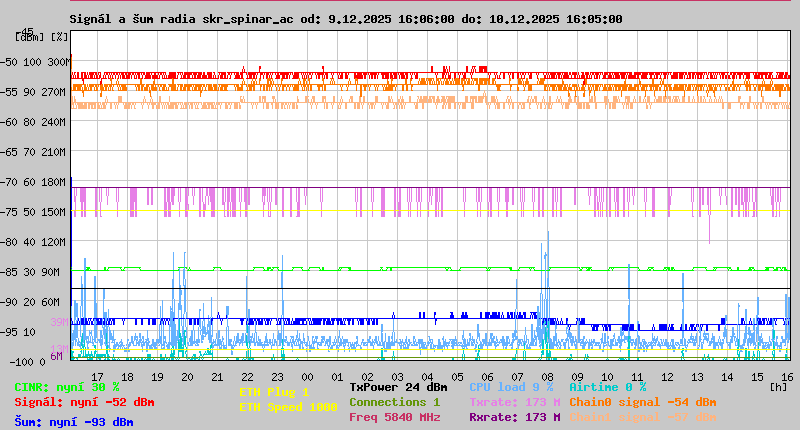Click the 'Connections 1' legend text
This screenshot has width=800, height=430.
395,402
